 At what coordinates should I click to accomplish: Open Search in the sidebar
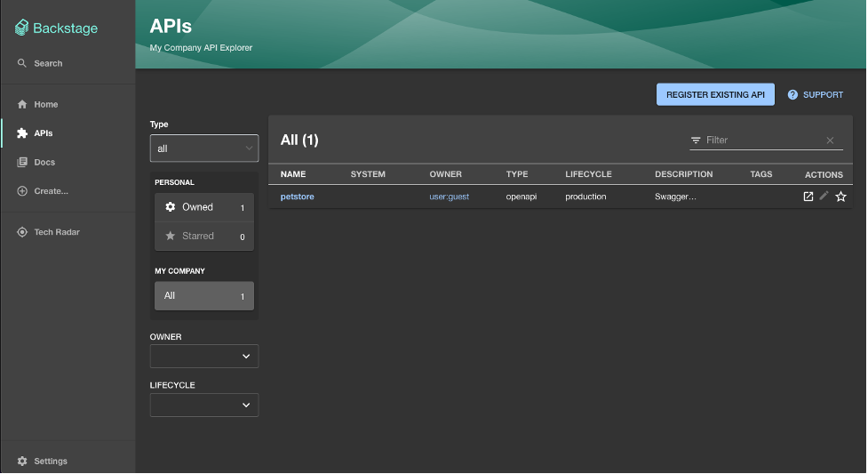(40, 63)
